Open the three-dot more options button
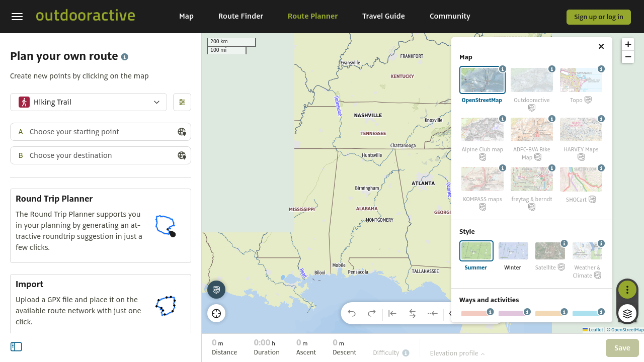The image size is (644, 362). pyautogui.click(x=627, y=290)
